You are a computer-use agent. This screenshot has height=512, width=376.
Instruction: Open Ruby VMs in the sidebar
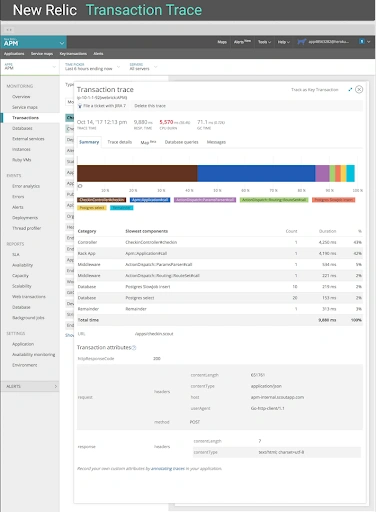pos(22,160)
